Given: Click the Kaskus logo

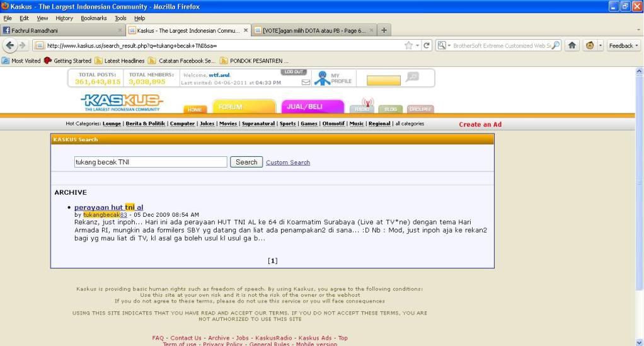Looking at the screenshot, I should click(122, 102).
